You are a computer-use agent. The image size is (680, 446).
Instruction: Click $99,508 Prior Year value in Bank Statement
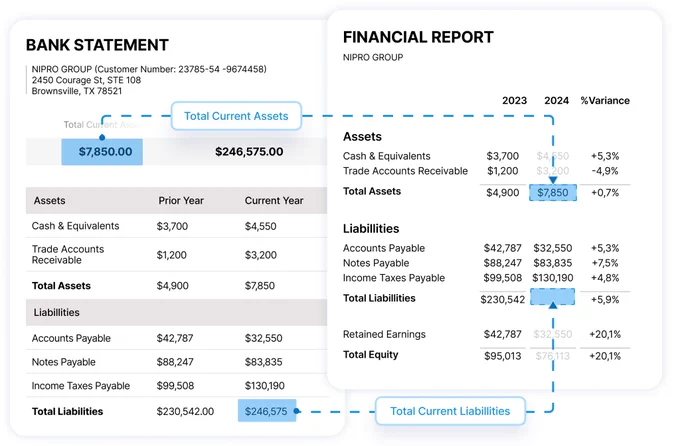(175, 386)
